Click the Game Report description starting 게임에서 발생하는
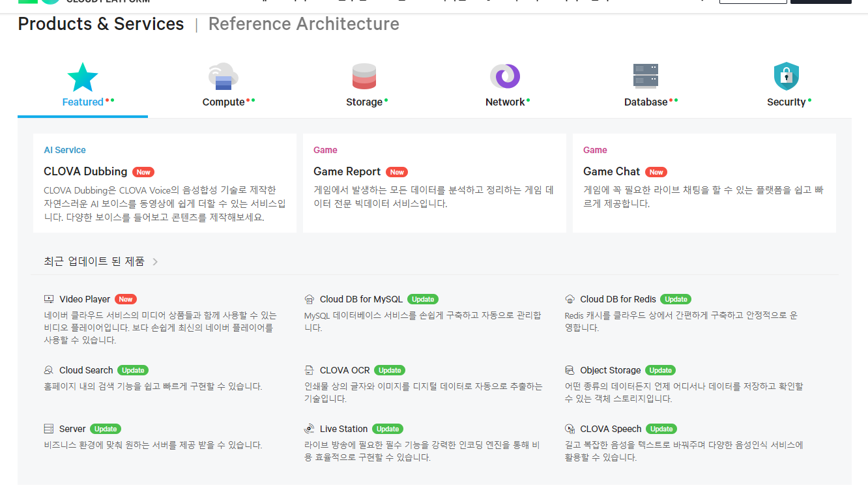868x492 pixels. (433, 197)
